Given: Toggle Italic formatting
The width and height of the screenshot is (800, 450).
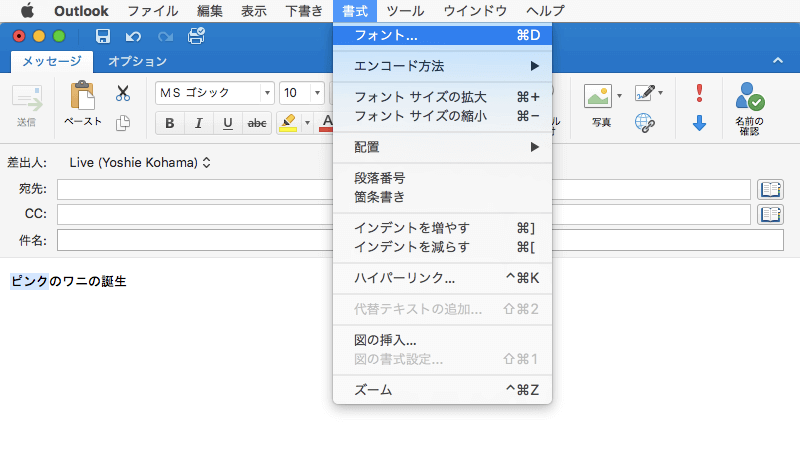Looking at the screenshot, I should 198,123.
